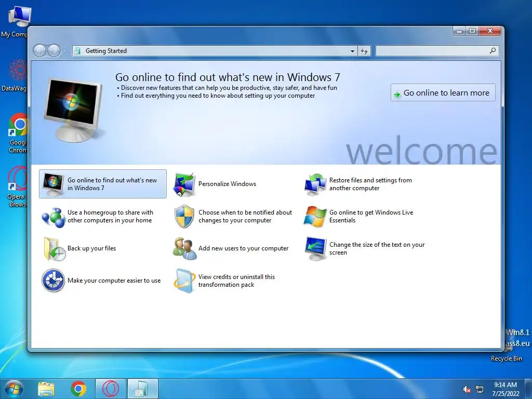Click the Getting Started address bar icon
The image size is (532, 399).
tap(77, 51)
